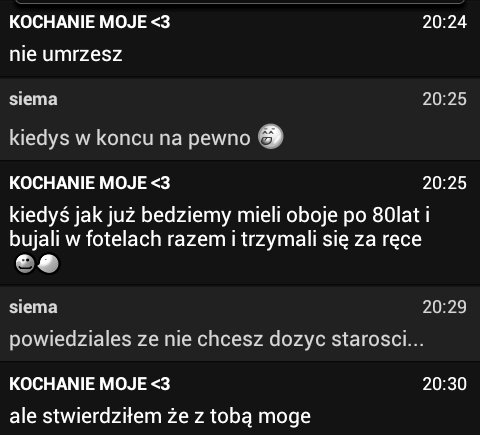This screenshot has height=435, width=480.
Task: Select the message 'powiedziales ze nie chcesz dozyc starosci...'
Action: [x=240, y=323]
